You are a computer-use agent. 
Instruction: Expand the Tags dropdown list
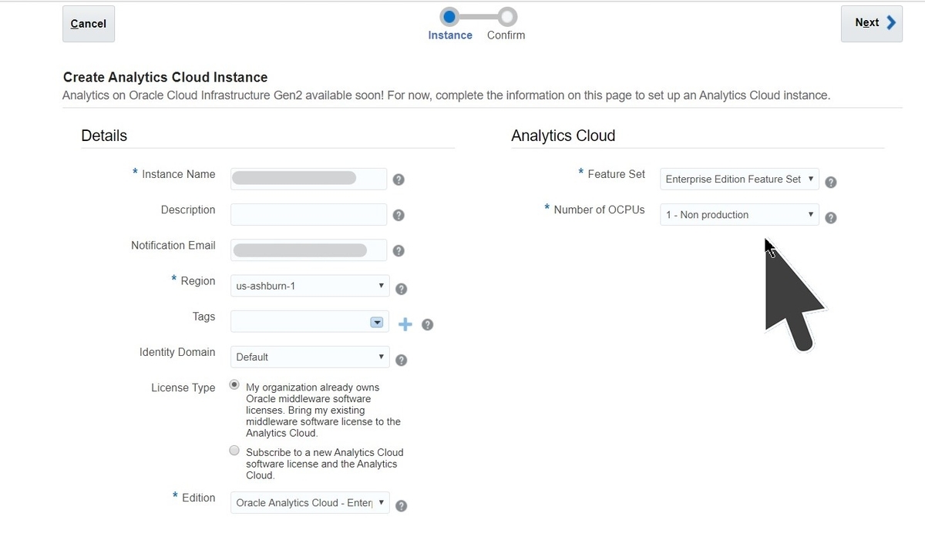click(377, 322)
